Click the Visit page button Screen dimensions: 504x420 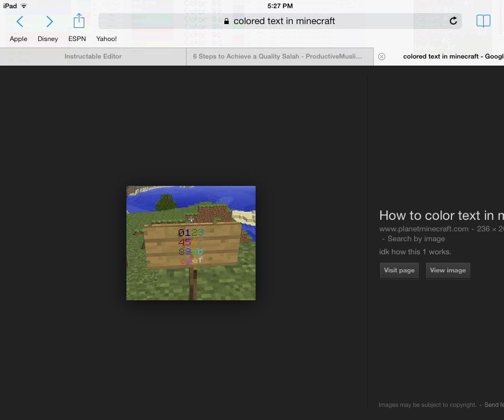pos(399,270)
